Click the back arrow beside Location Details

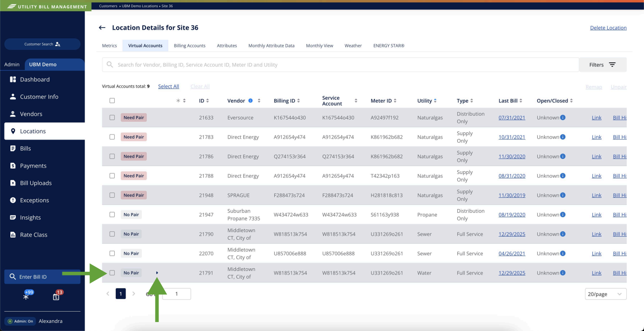102,28
